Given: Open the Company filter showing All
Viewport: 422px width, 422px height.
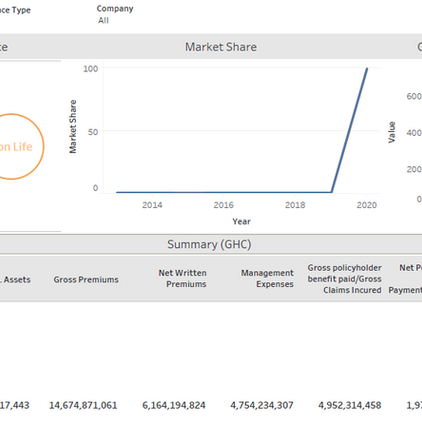Looking at the screenshot, I should pos(103,20).
